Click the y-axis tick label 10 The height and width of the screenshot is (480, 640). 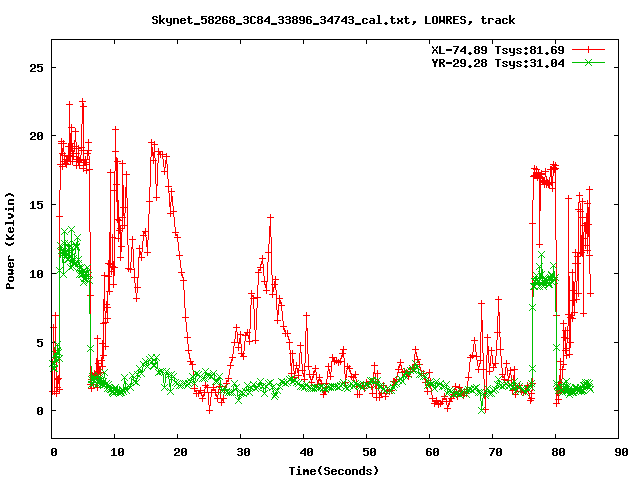pos(36,274)
